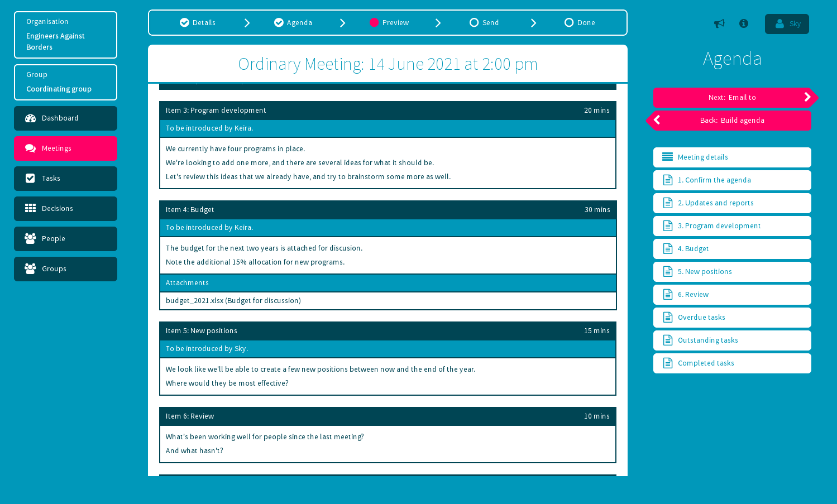Click the Back: Build agenda button
The image size is (837, 504).
(732, 121)
